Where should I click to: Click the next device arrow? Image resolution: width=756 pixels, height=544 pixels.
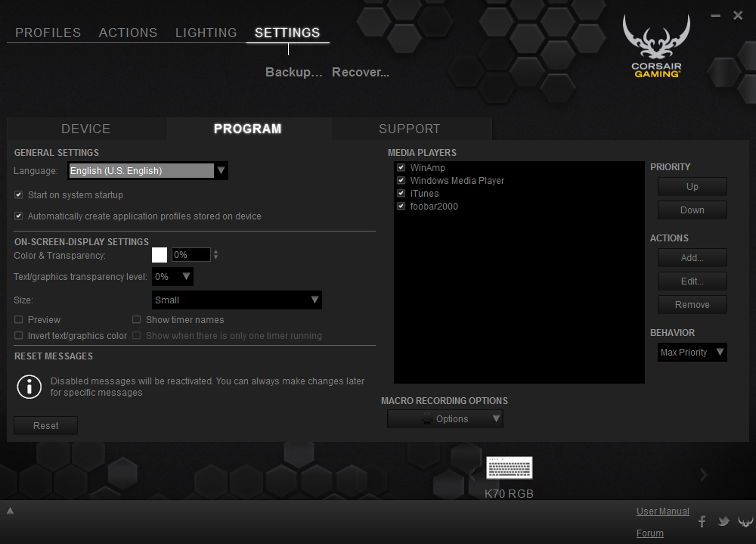pyautogui.click(x=704, y=475)
